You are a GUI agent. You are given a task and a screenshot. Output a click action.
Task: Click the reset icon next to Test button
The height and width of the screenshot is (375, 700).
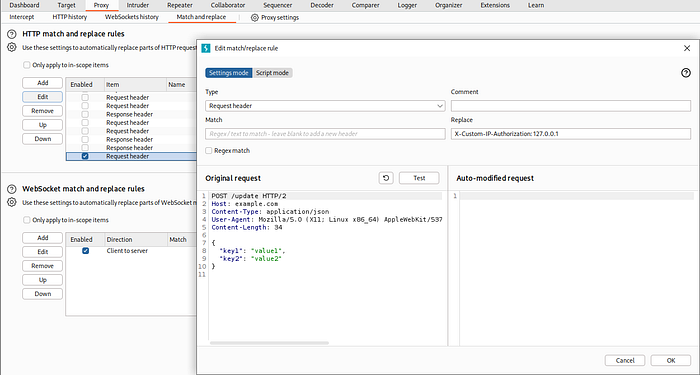click(386, 178)
